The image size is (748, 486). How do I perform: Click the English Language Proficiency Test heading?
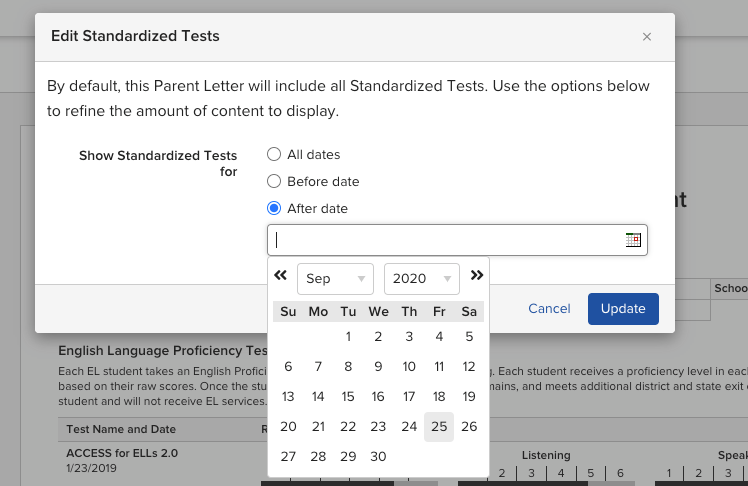(x=163, y=351)
